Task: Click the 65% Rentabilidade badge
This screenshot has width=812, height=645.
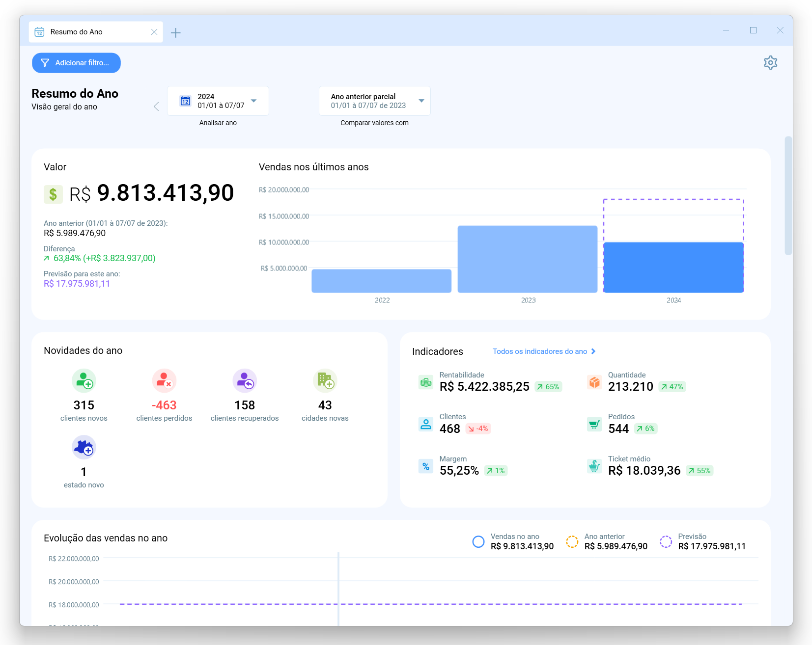Action: point(548,387)
